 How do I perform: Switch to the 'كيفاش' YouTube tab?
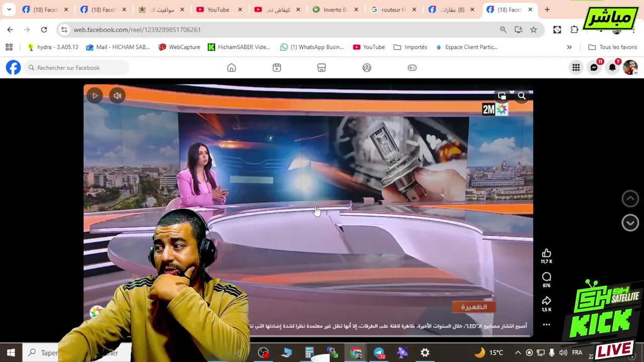[x=276, y=10]
